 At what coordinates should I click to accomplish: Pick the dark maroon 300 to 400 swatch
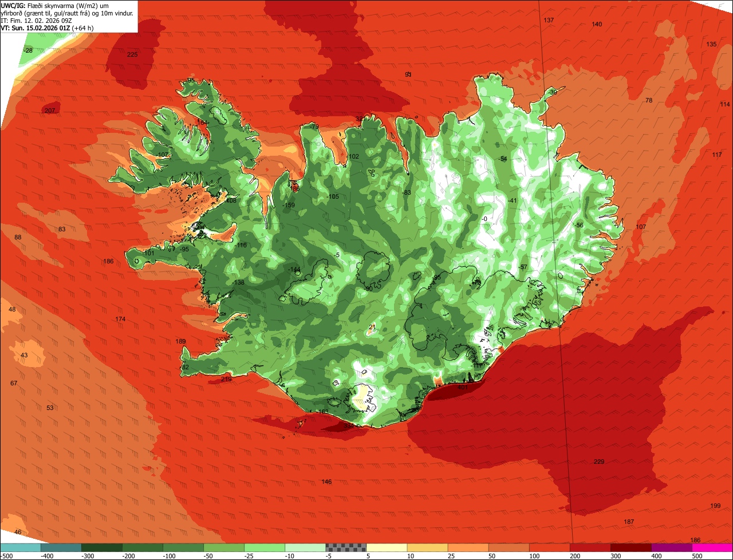(x=630, y=548)
